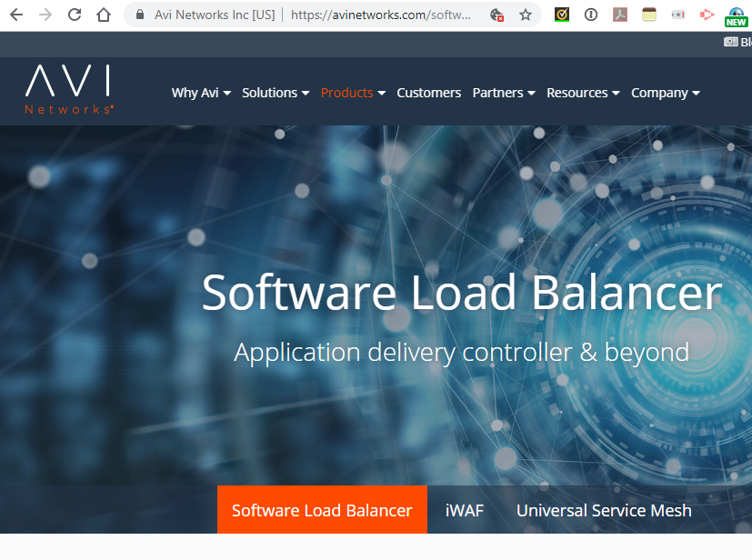
Task: Click the browser forward arrow
Action: pos(45,15)
